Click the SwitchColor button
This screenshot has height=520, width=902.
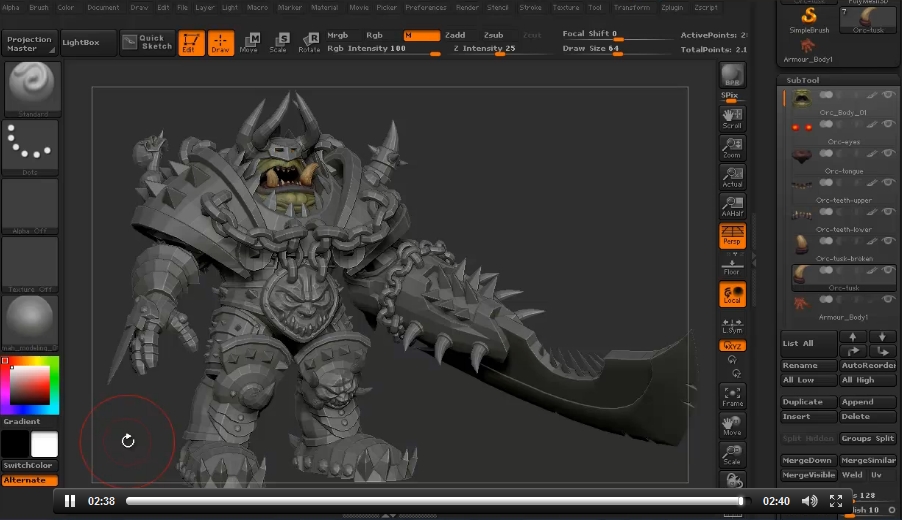point(30,465)
